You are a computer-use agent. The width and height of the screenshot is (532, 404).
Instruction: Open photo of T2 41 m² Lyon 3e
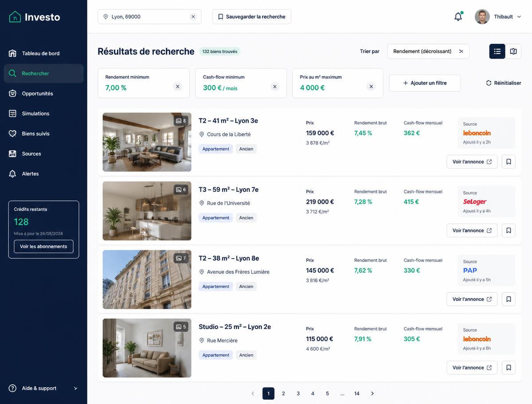[x=147, y=142]
